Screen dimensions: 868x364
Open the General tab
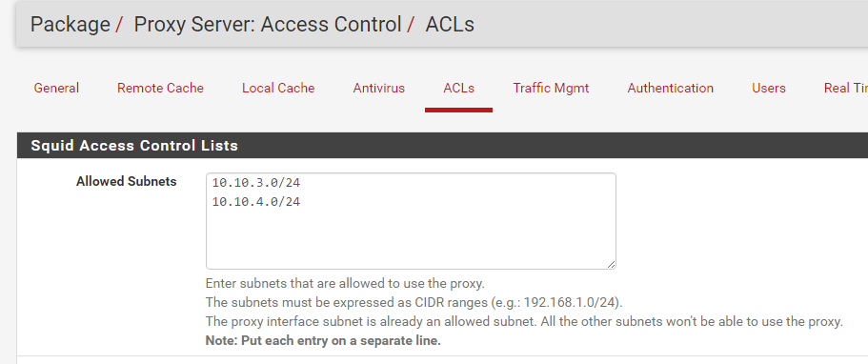(56, 88)
